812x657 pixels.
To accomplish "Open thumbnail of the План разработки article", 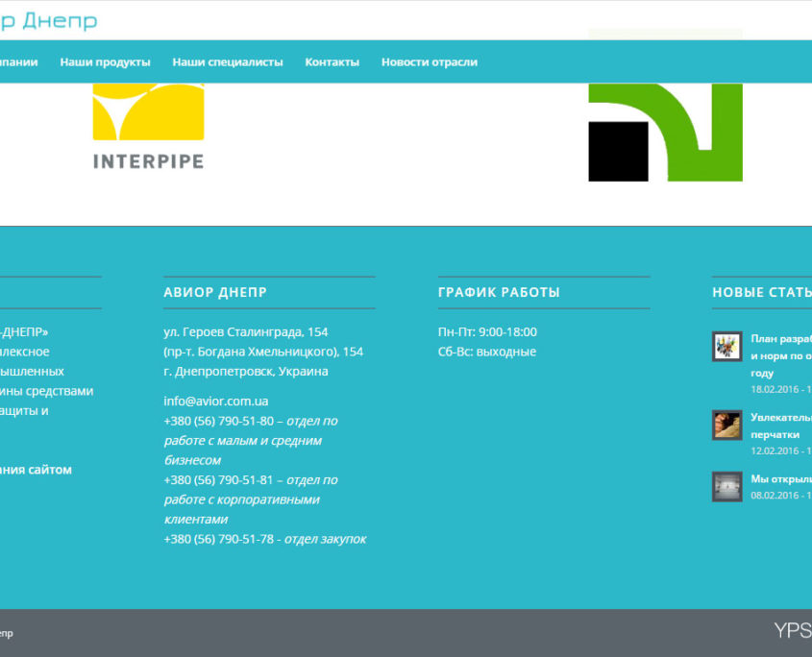I will point(727,347).
